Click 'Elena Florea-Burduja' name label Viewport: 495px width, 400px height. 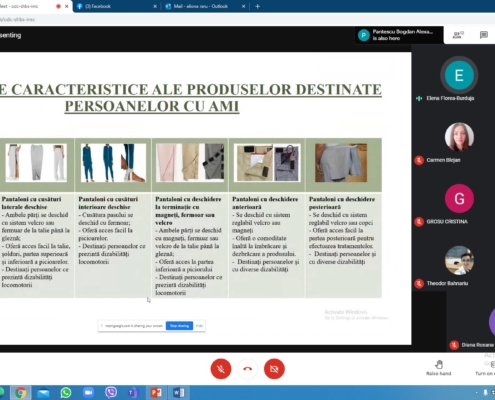coord(450,98)
